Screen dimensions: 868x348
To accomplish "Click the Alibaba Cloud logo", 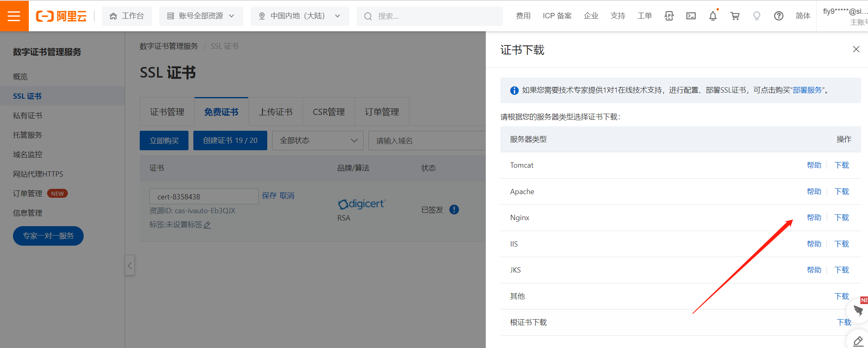I will pos(61,16).
